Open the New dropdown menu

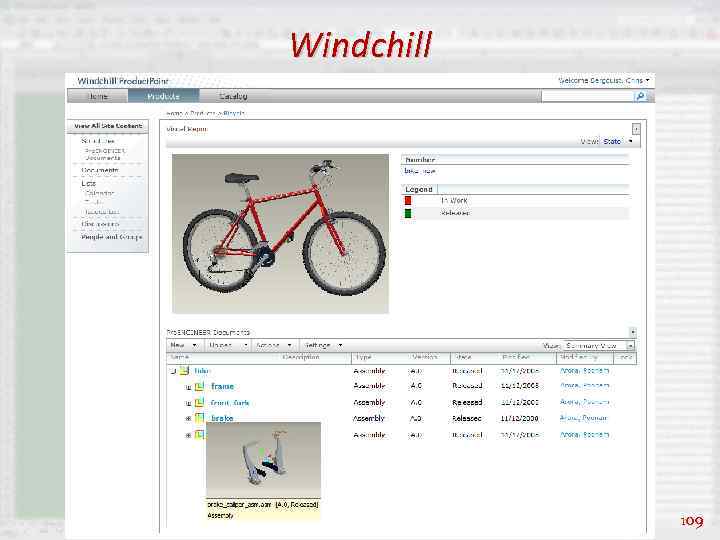pyautogui.click(x=183, y=345)
